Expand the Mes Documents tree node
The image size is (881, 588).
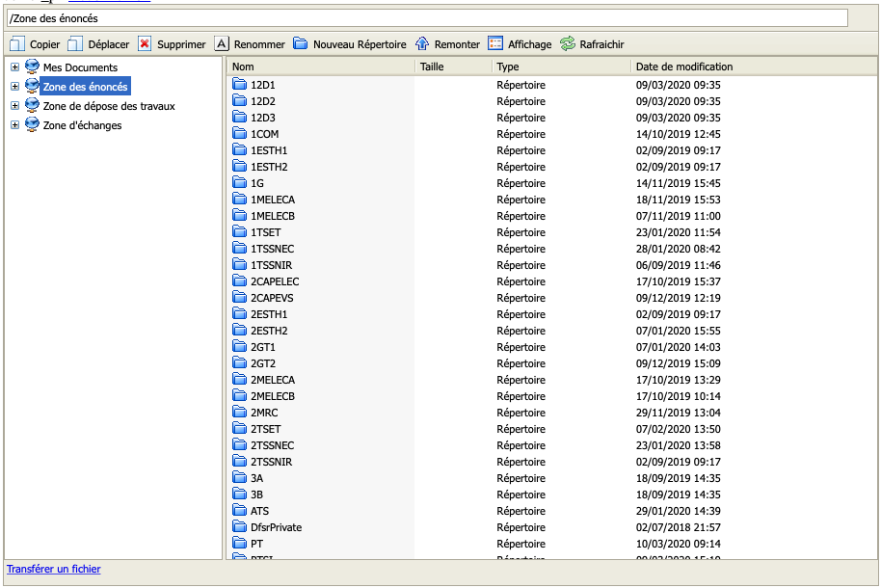(x=14, y=67)
